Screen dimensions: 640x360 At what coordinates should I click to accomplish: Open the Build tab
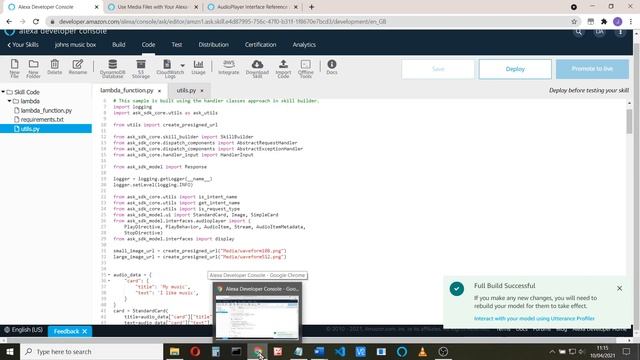pyautogui.click(x=119, y=44)
